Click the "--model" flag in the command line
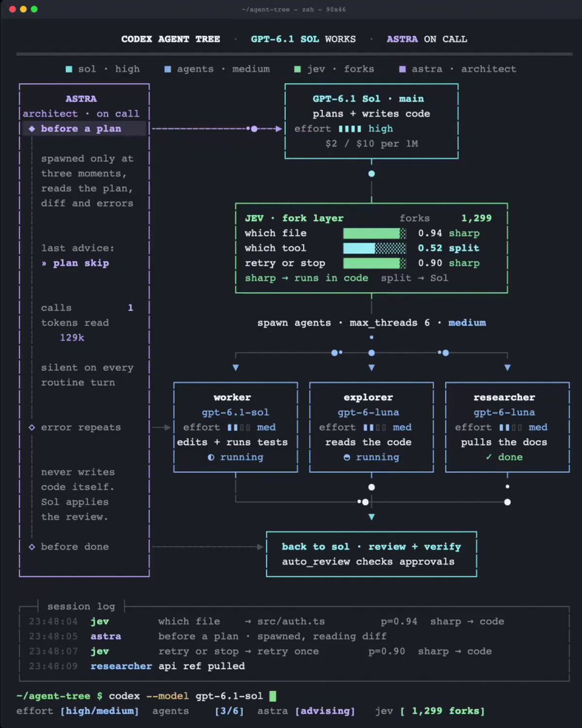 pos(167,695)
